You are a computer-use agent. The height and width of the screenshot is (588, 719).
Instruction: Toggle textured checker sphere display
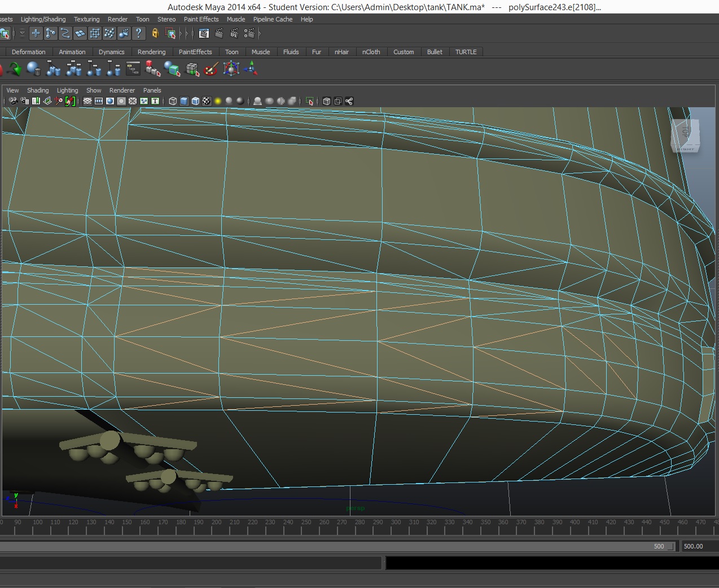tap(207, 101)
